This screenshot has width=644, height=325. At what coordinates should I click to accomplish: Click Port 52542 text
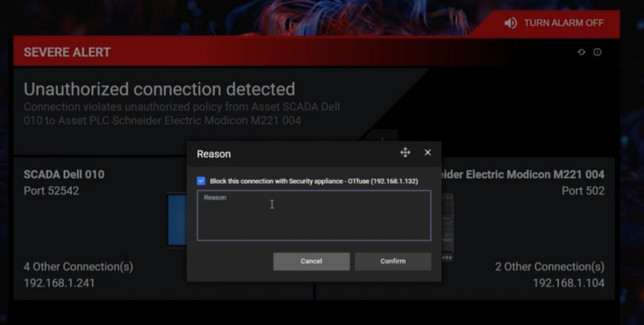click(51, 191)
